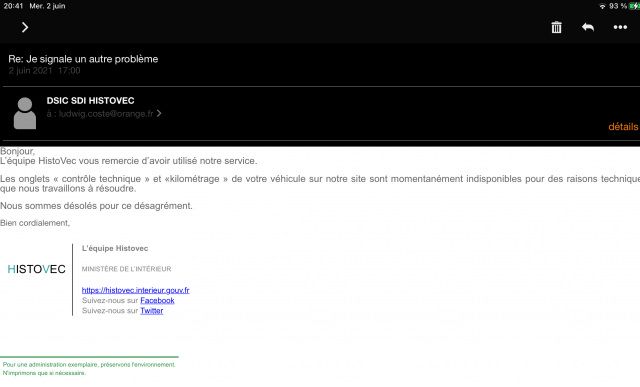Go back using the chevron arrow
Image resolution: width=640 pixels, height=387 pixels.
coord(25,27)
